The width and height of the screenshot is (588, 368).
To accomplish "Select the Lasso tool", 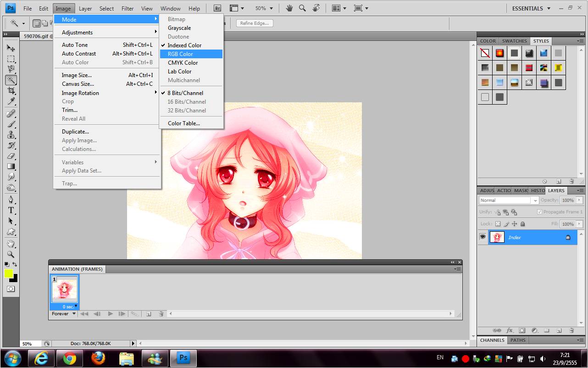I will [11, 69].
